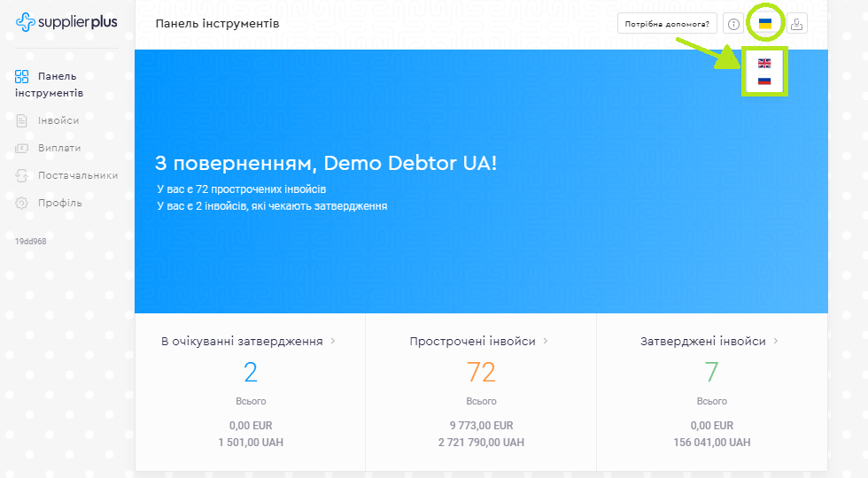Expand "В очікуванні затвердження" chevron
Image resolution: width=868 pixels, height=478 pixels.
(x=333, y=341)
